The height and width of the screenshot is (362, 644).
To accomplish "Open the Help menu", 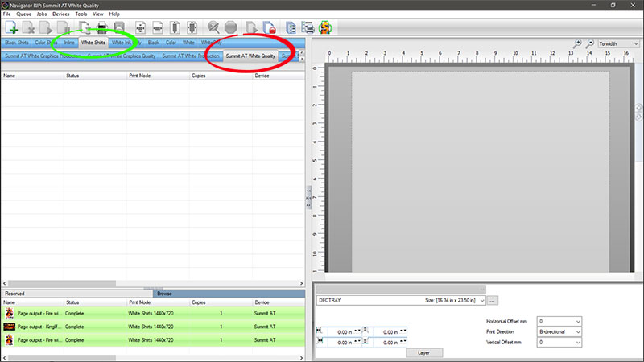I will click(x=114, y=14).
